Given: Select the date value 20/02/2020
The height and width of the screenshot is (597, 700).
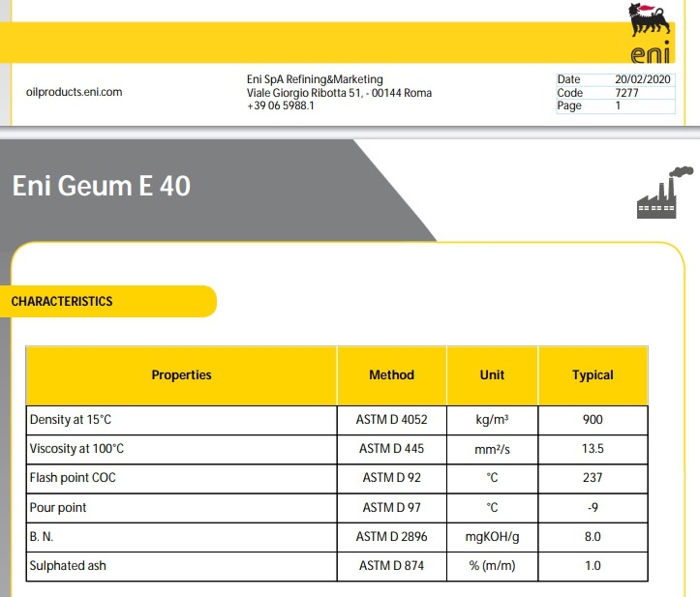Looking at the screenshot, I should point(643,79).
